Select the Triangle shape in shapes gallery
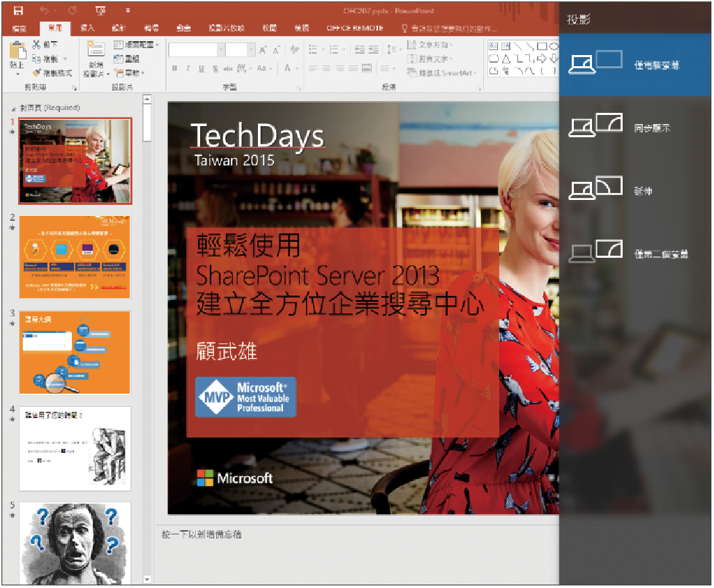Viewport: 714px width, 588px height. coord(506,59)
